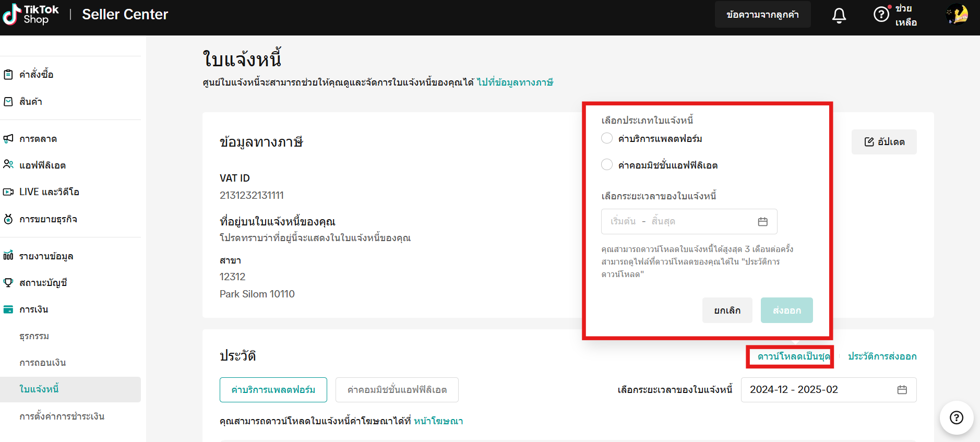
Task: Click the สถานะบัญชี trophy icon
Action: pos(8,283)
